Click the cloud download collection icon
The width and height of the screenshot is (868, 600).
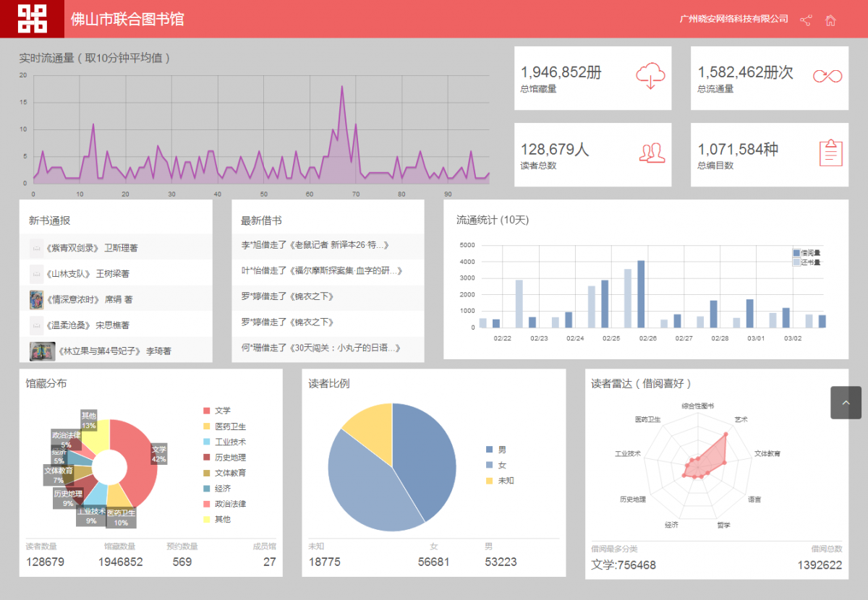coord(650,76)
